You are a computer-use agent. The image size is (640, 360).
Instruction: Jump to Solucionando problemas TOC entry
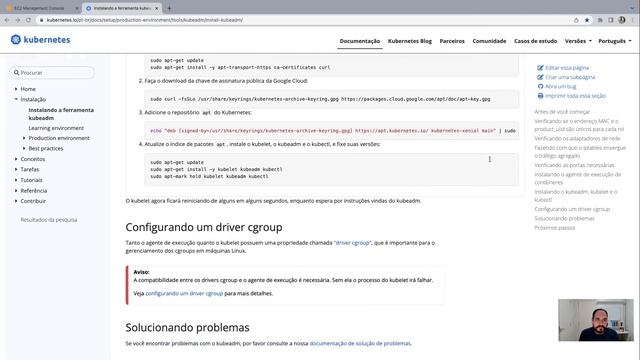[564, 219]
